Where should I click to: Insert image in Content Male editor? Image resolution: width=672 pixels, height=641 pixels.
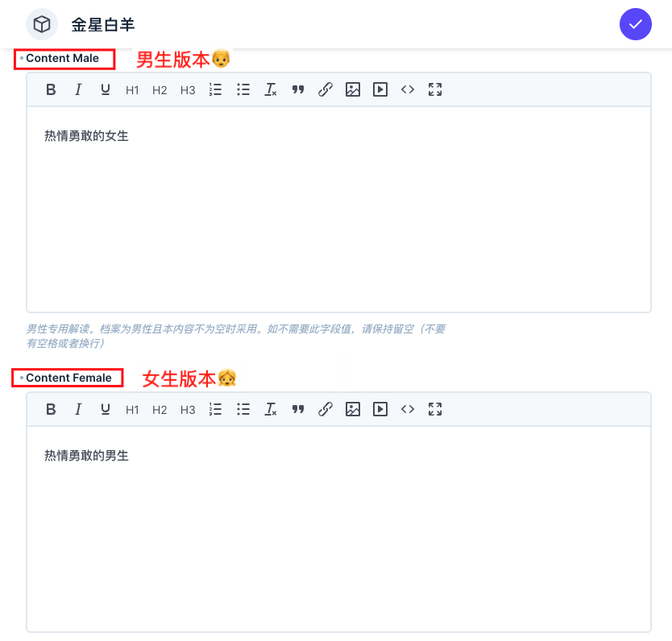tap(352, 90)
